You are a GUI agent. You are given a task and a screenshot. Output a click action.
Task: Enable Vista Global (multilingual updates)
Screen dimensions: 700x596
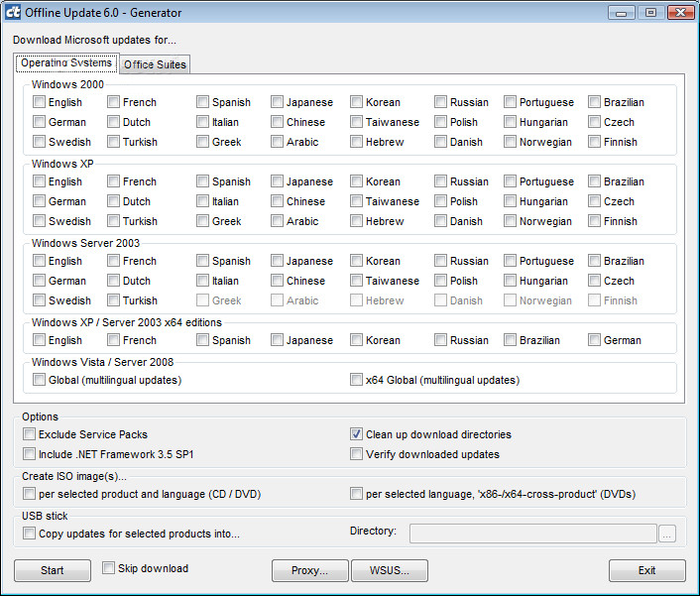[x=40, y=380]
